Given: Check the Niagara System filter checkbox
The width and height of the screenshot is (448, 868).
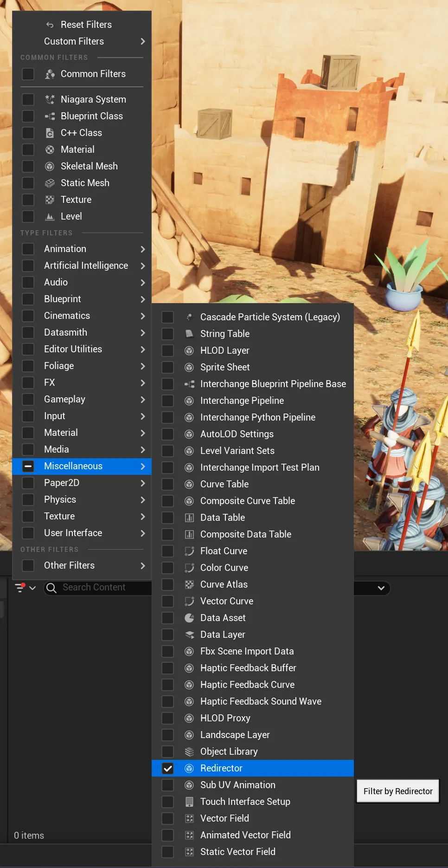Looking at the screenshot, I should (28, 99).
